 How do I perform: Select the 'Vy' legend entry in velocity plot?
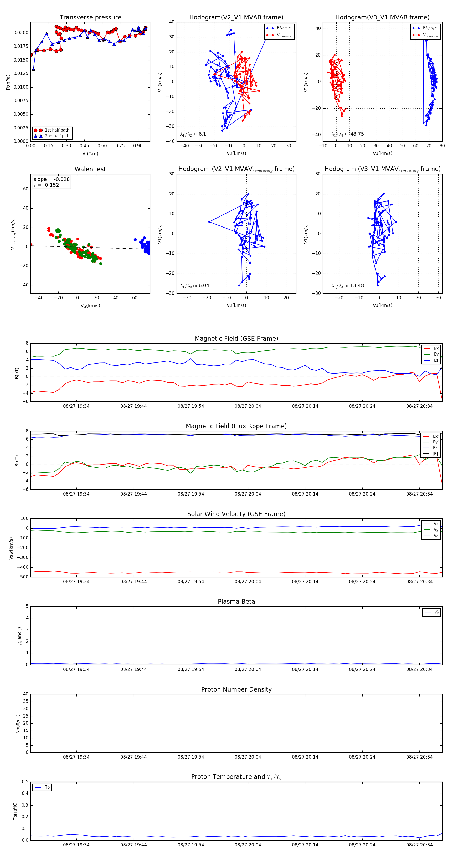pyautogui.click(x=431, y=530)
